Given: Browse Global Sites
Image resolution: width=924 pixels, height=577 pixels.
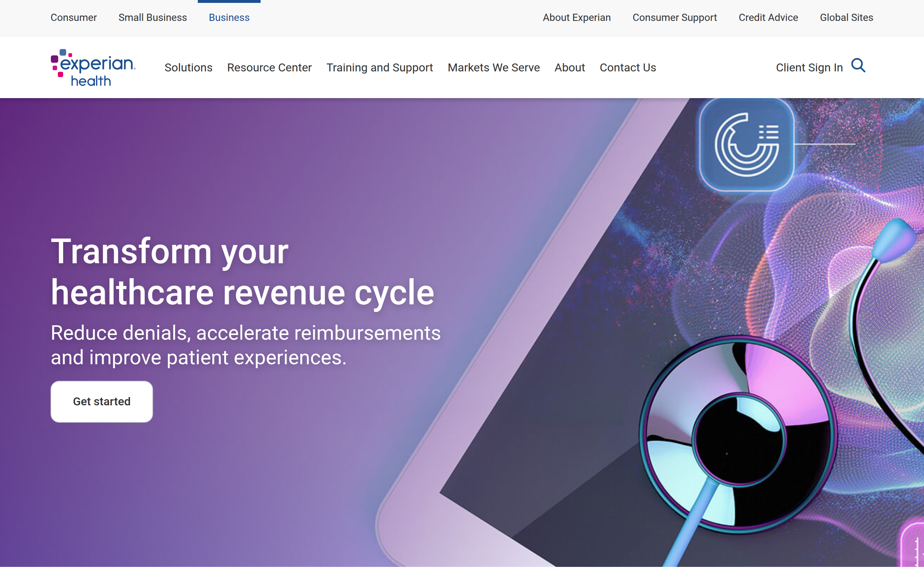Looking at the screenshot, I should (846, 18).
